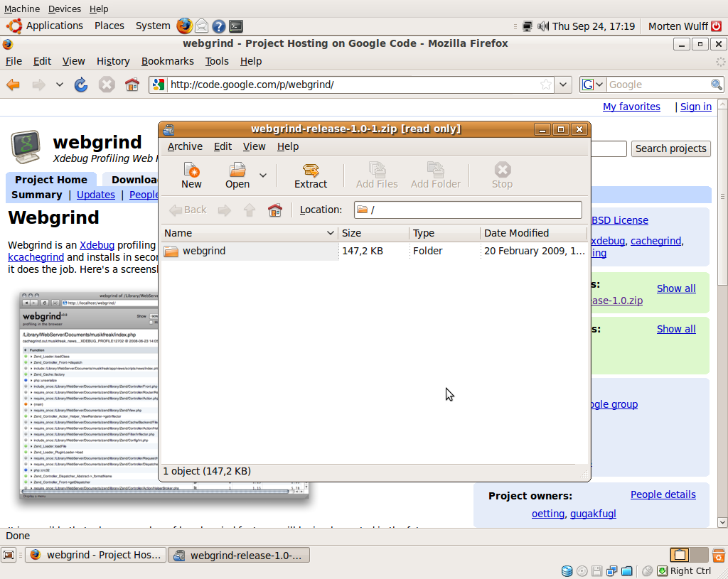Switch to Firefox window in taskbar
The width and height of the screenshot is (728, 579).
(96, 555)
